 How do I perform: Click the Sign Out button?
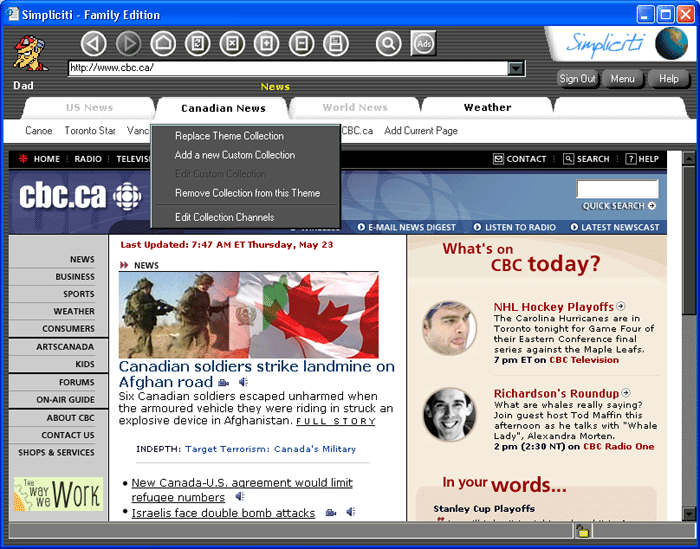pos(577,79)
